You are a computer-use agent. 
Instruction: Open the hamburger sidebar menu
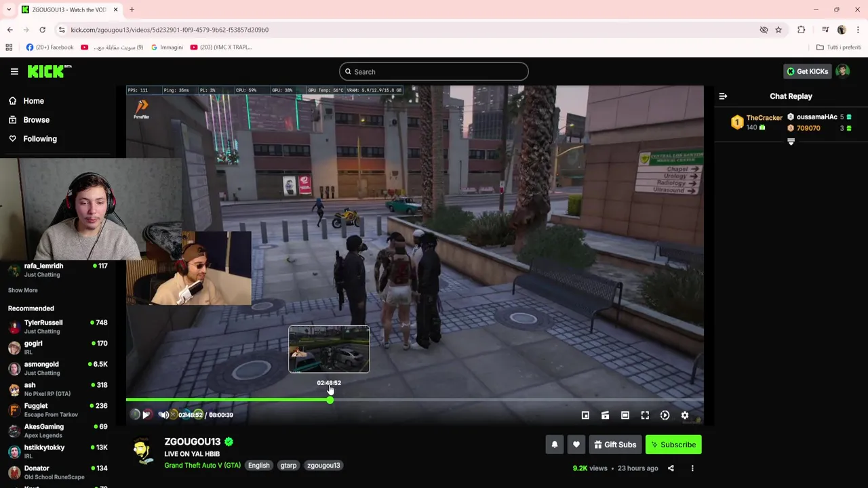coord(14,71)
